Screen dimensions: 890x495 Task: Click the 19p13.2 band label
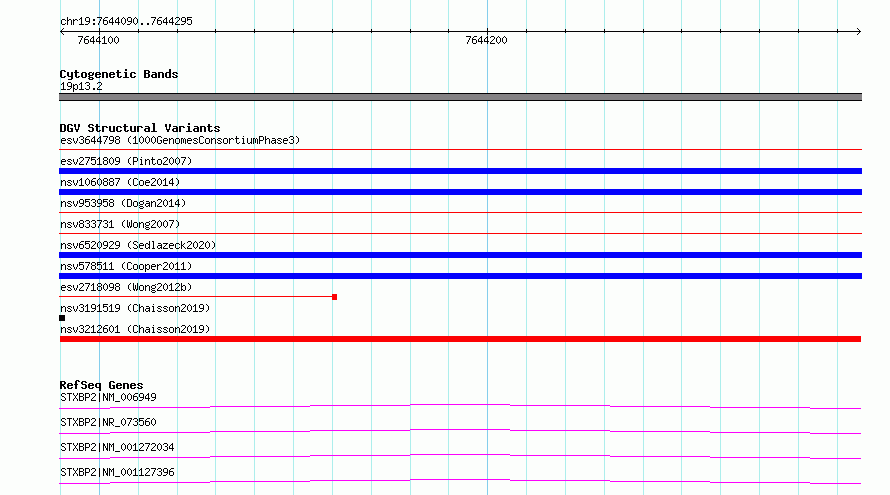(81, 86)
